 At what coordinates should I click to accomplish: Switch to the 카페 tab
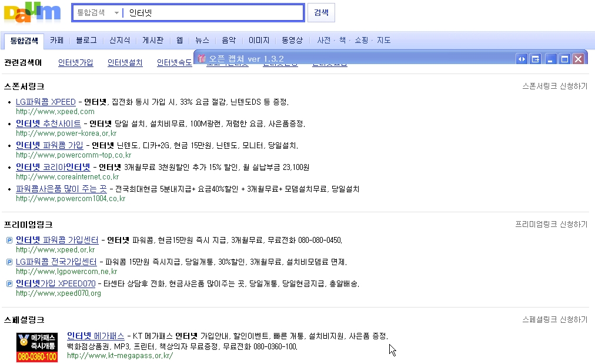click(x=56, y=40)
